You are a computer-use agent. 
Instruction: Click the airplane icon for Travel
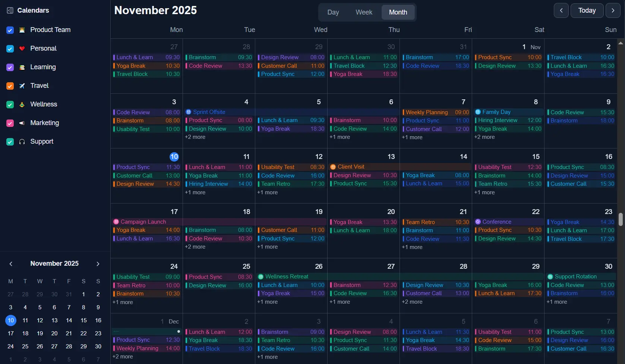tap(22, 86)
